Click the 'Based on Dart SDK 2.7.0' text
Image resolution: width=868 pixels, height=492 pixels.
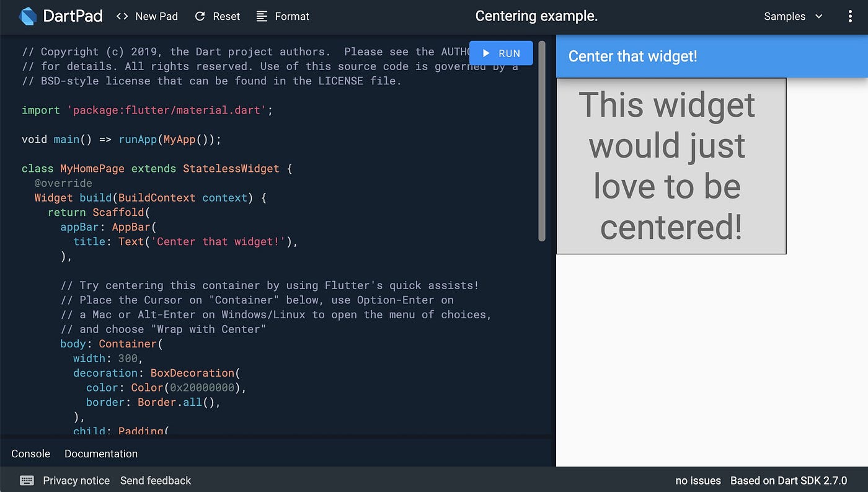pyautogui.click(x=789, y=480)
